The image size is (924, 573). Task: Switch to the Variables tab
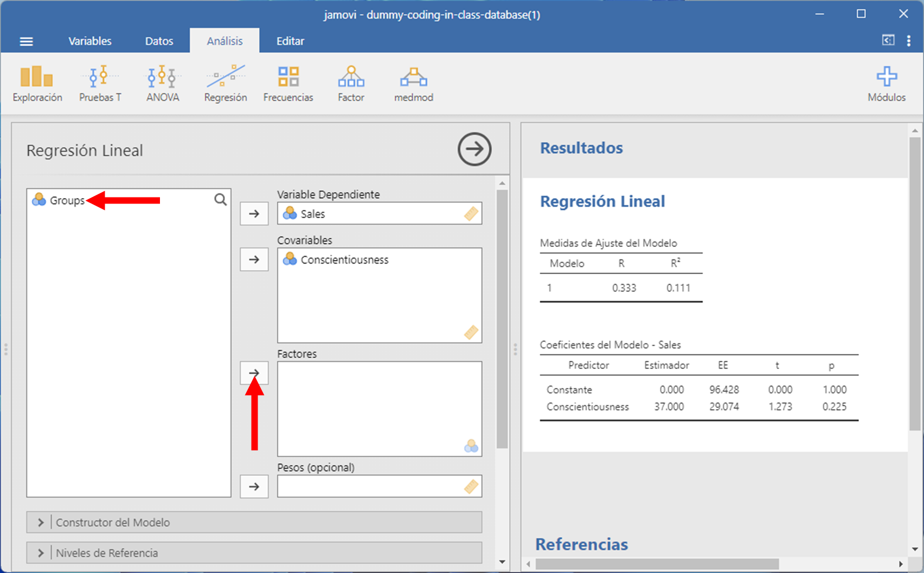coord(89,41)
